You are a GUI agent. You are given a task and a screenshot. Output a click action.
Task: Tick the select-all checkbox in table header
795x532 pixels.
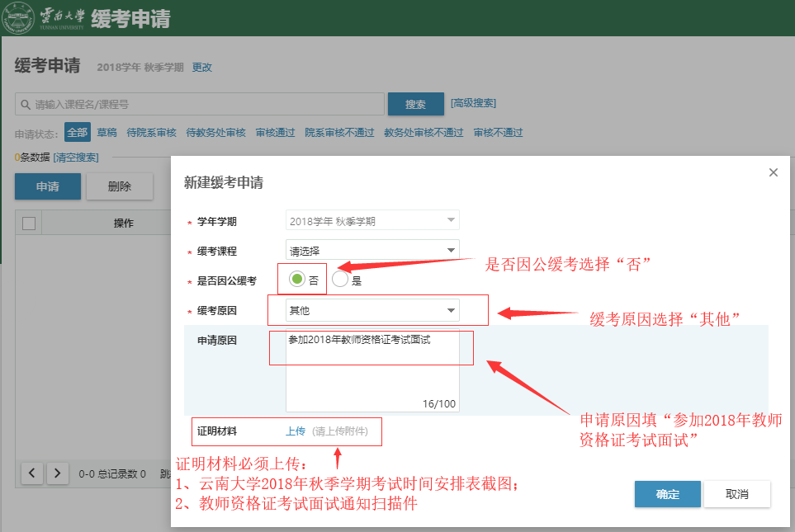(x=29, y=223)
